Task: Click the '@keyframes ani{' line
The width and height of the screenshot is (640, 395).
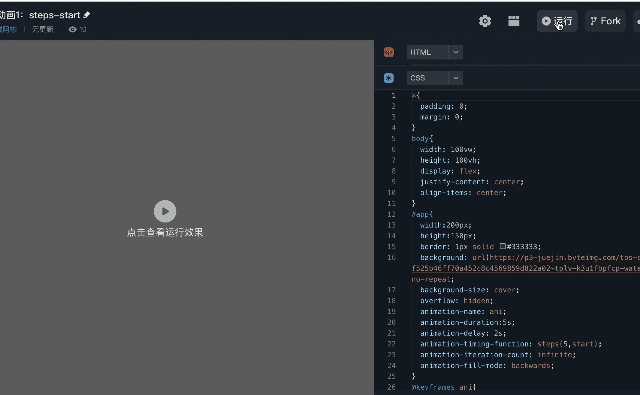Action: point(443,387)
